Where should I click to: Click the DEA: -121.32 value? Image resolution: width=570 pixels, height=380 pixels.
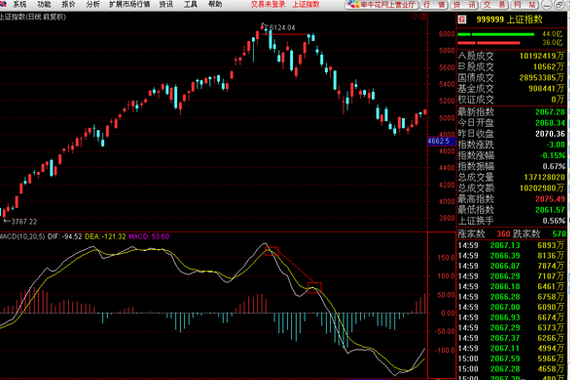(x=105, y=236)
